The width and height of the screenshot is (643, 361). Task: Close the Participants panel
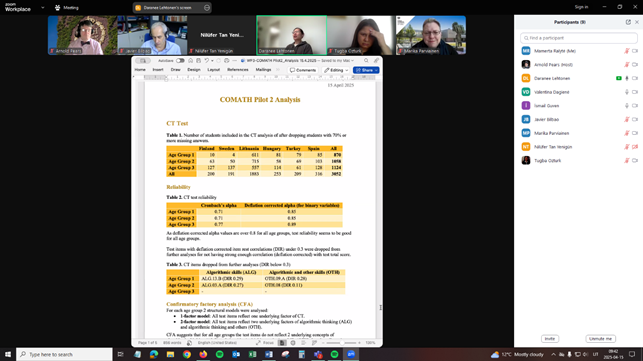[x=636, y=22]
